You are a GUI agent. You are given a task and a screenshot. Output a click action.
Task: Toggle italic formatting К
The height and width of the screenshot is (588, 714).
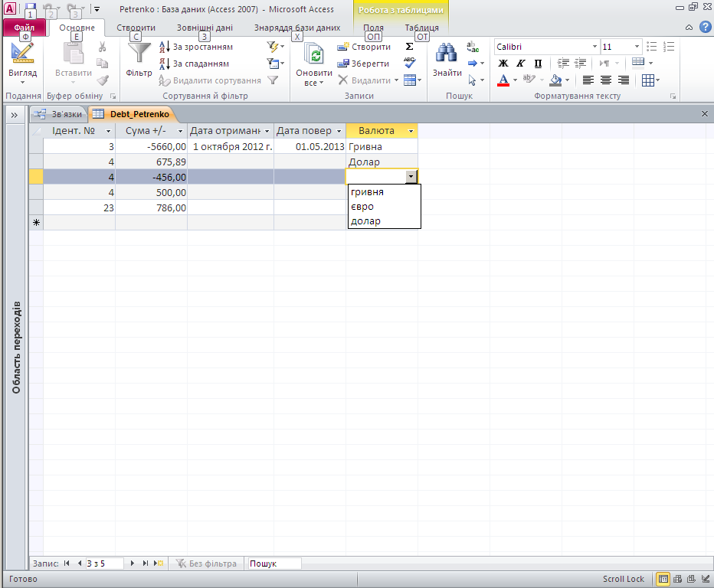520,64
